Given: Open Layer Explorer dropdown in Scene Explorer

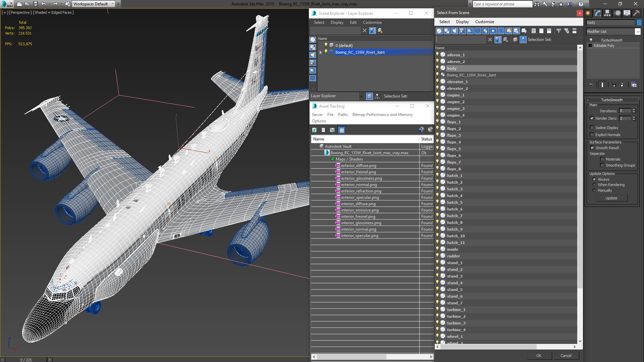Looking at the screenshot, I should point(361,96).
